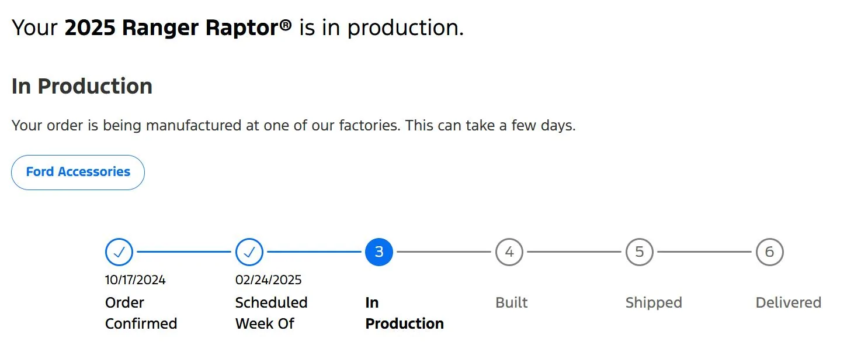This screenshot has width=868, height=355.
Task: Click the Scheduled Week Of checkmark circle
Action: click(249, 252)
